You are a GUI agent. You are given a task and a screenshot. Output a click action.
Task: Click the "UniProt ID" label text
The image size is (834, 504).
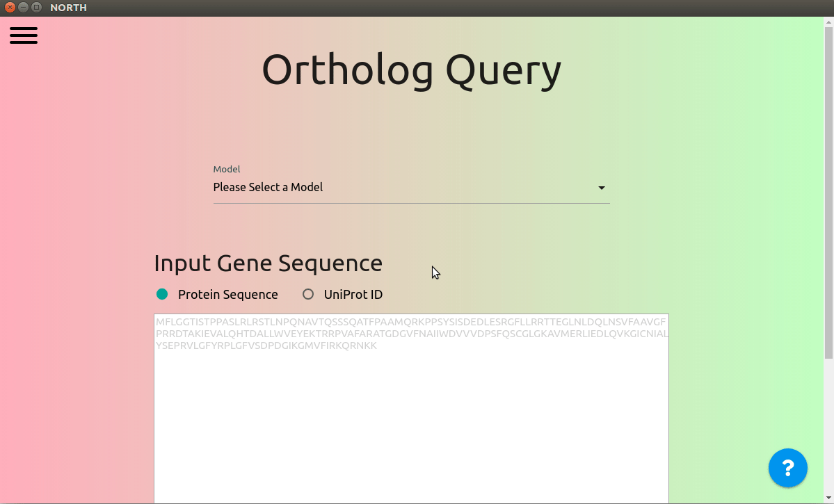(x=353, y=295)
